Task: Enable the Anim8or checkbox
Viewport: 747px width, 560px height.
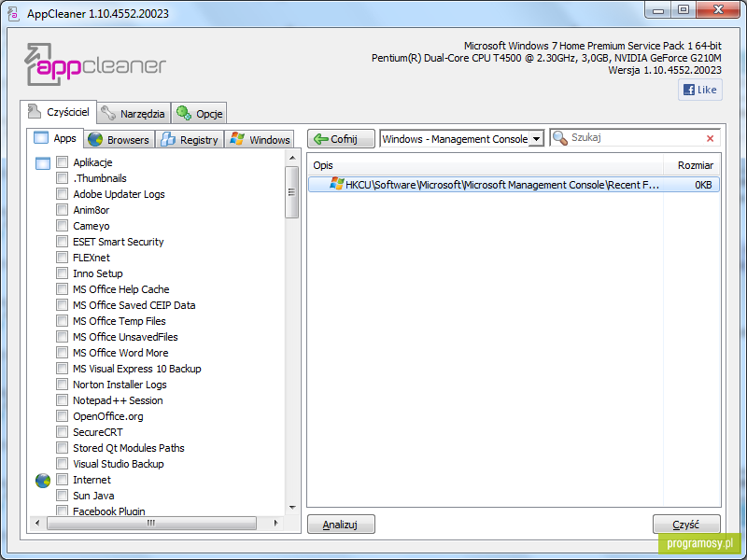Action: [x=62, y=209]
